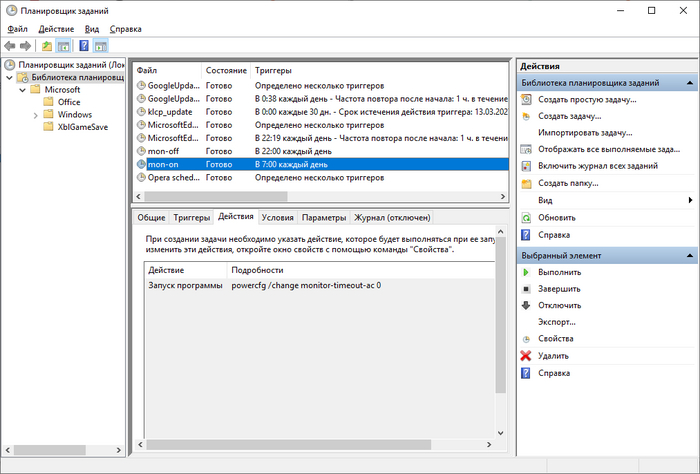Open the Файл menu
The width and height of the screenshot is (700, 474).
(x=17, y=29)
